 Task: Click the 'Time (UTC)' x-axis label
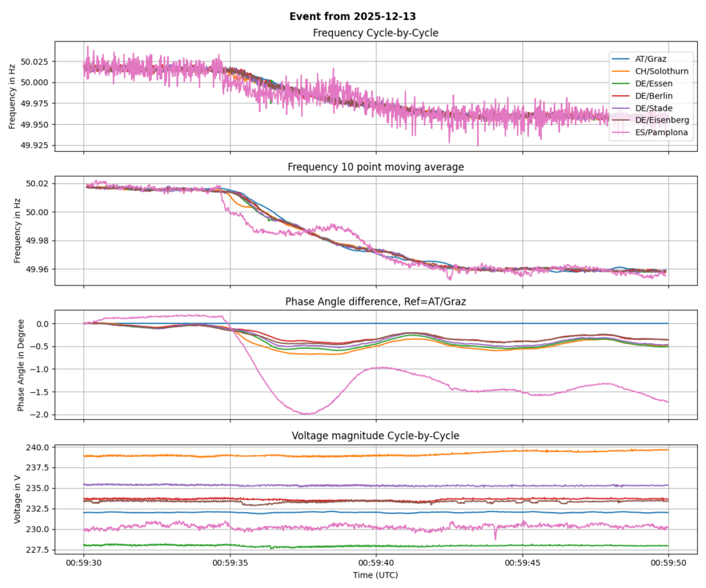click(x=376, y=574)
